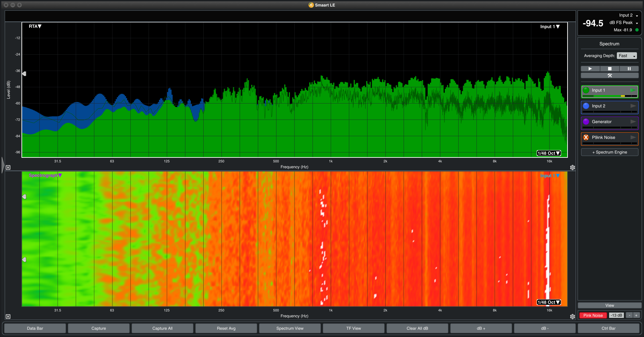Click the -94.5 SPL meter readout
644x337 pixels.
click(x=593, y=23)
